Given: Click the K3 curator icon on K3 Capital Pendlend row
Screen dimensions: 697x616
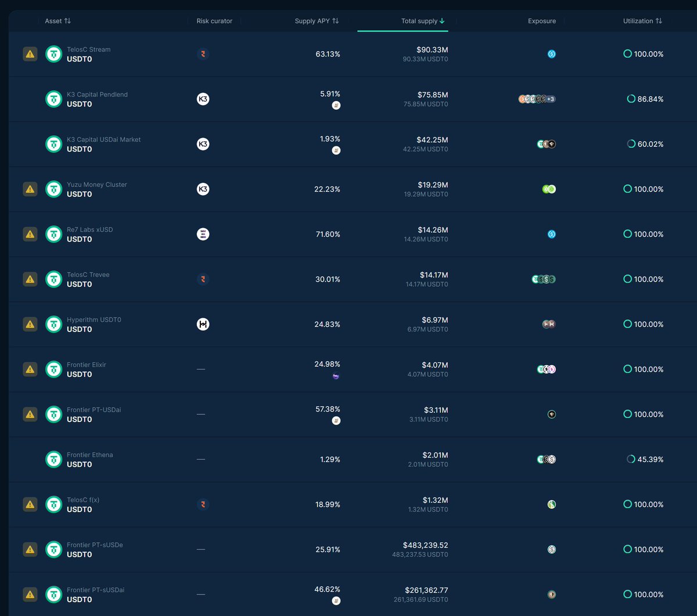Looking at the screenshot, I should (x=203, y=99).
